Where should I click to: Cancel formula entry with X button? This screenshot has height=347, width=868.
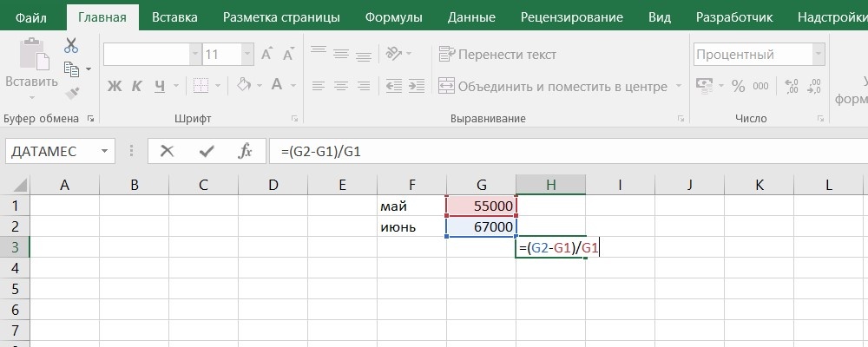click(x=167, y=151)
